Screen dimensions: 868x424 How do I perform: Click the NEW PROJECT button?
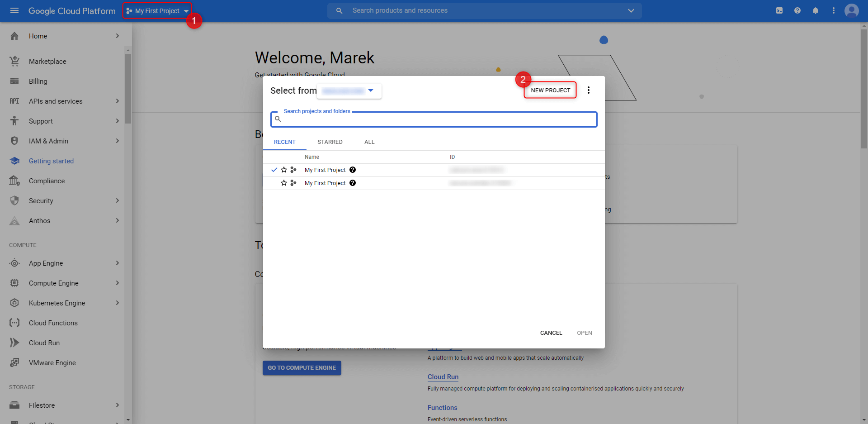550,90
